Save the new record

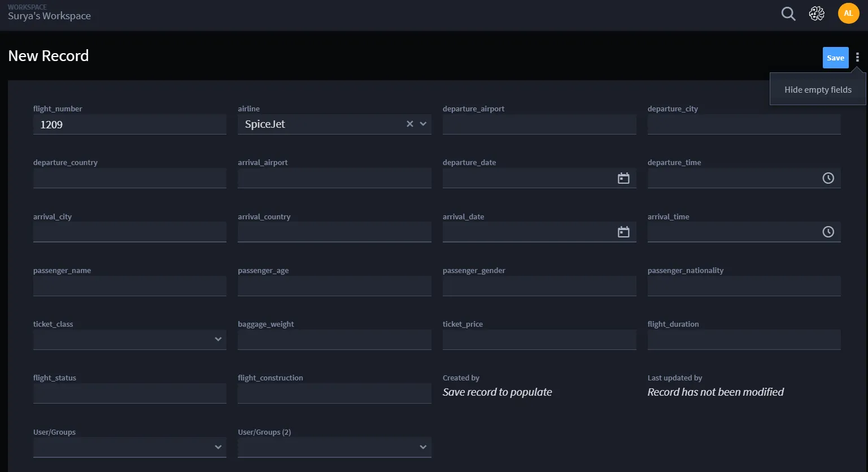(x=835, y=58)
